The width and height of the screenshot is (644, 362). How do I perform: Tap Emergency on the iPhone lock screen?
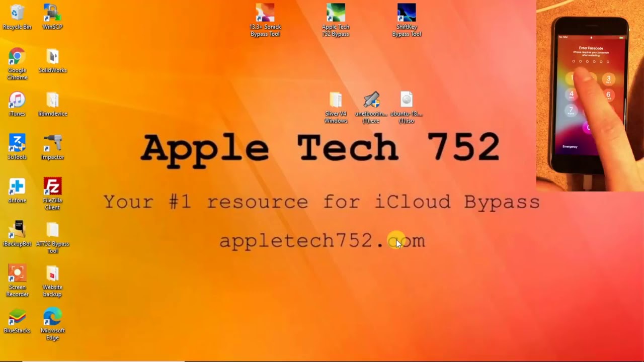(x=570, y=147)
